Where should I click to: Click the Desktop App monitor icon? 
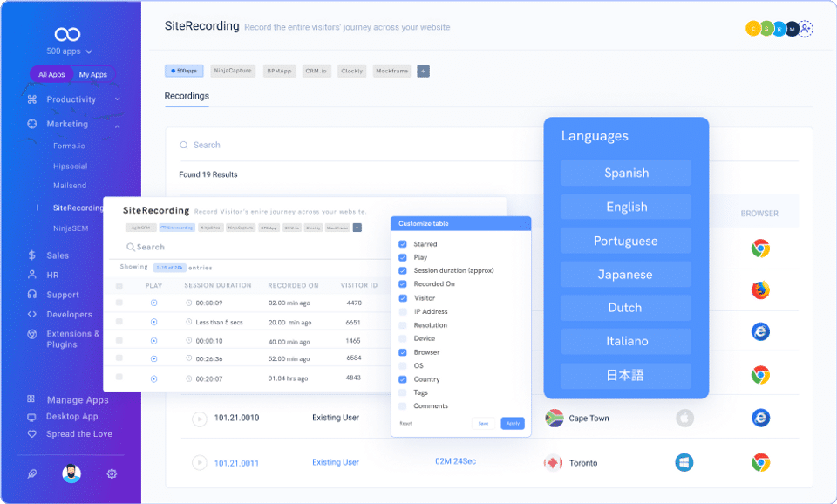click(x=31, y=418)
